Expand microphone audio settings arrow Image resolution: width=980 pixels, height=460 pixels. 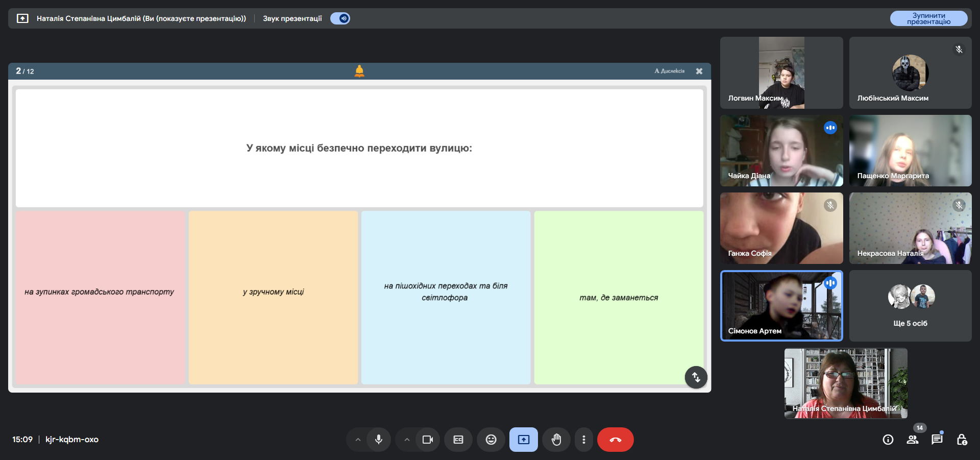[358, 440]
